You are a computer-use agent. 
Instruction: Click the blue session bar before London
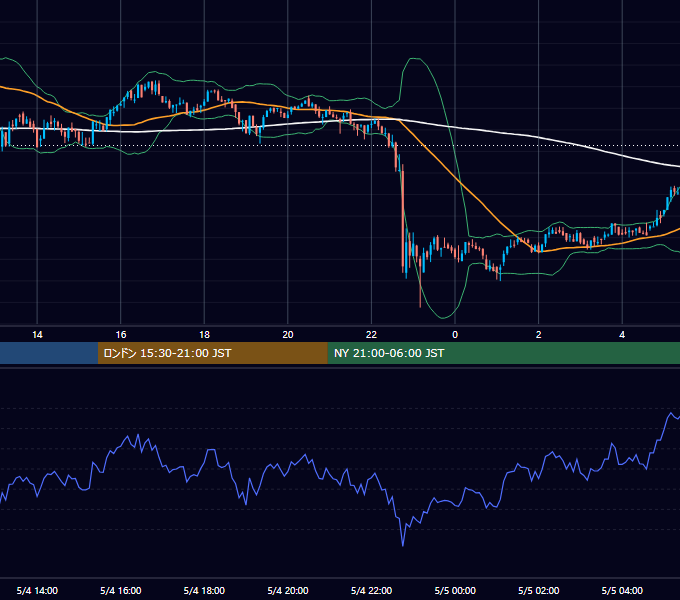click(x=49, y=353)
